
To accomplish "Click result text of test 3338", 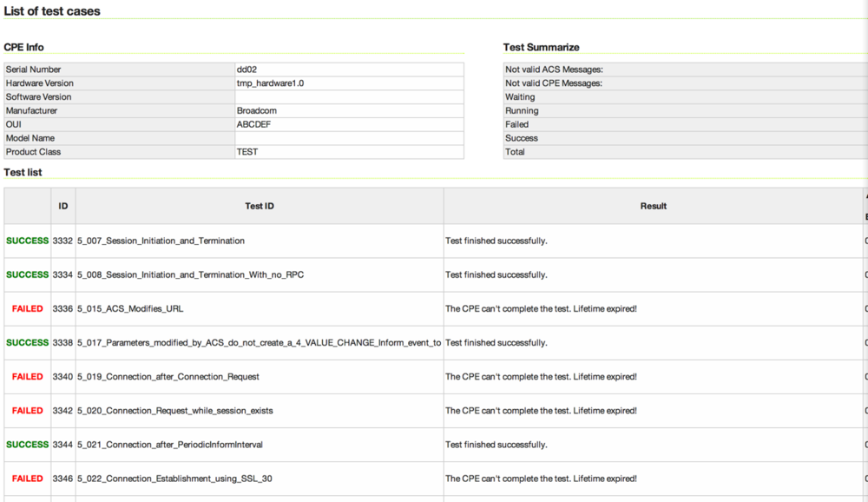I will tap(496, 343).
